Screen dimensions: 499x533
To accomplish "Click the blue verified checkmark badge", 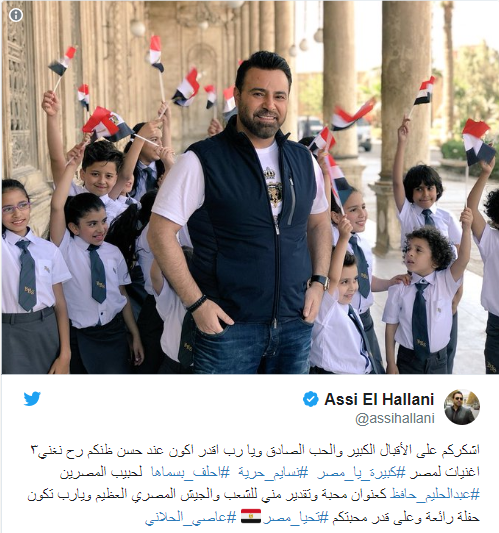I will point(311,399).
